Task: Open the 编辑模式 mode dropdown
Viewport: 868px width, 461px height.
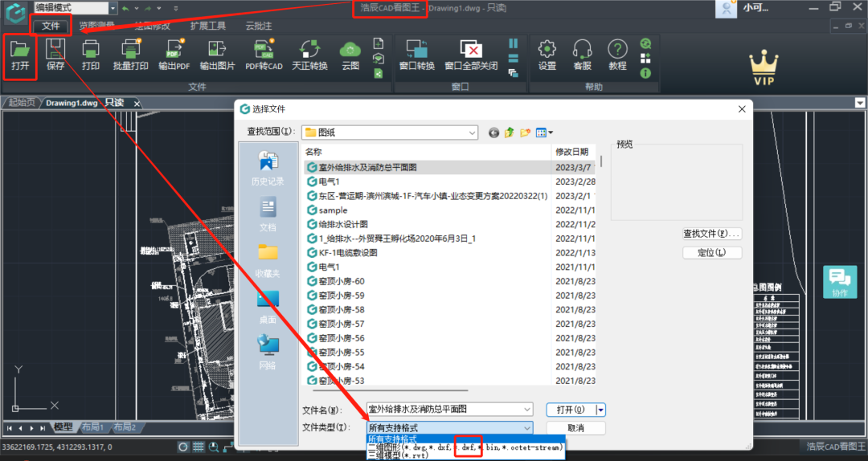Action: 113,8
